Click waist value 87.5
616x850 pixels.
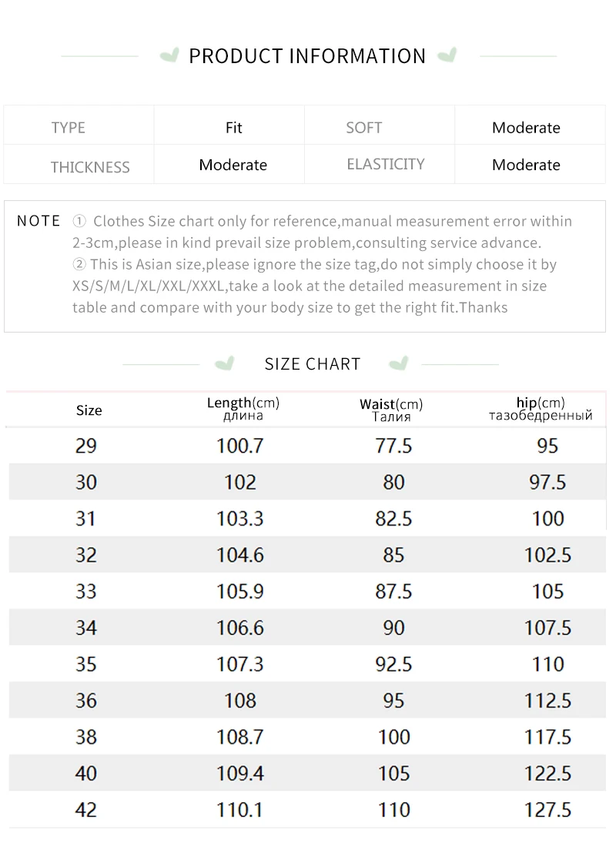(x=393, y=591)
